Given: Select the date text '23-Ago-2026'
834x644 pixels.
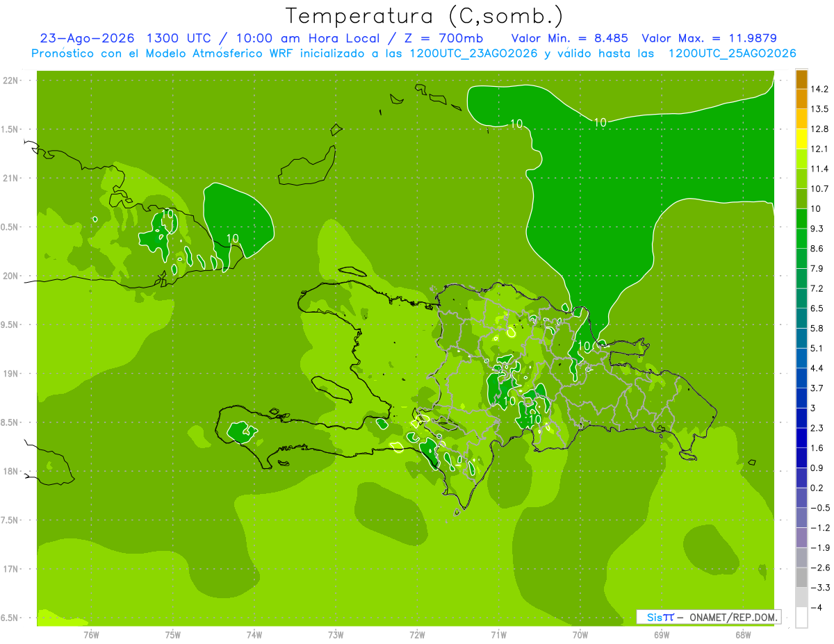Looking at the screenshot, I should click(x=85, y=38).
